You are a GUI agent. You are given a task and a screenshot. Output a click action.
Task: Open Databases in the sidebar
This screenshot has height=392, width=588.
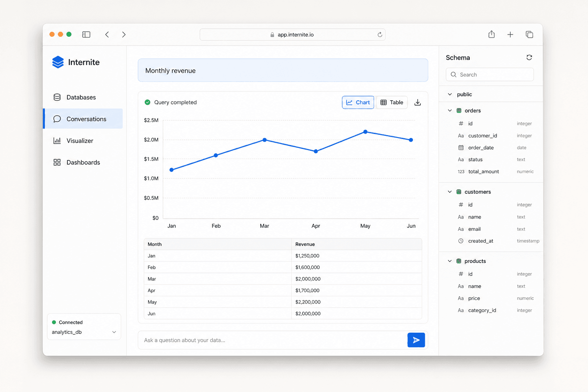point(83,97)
